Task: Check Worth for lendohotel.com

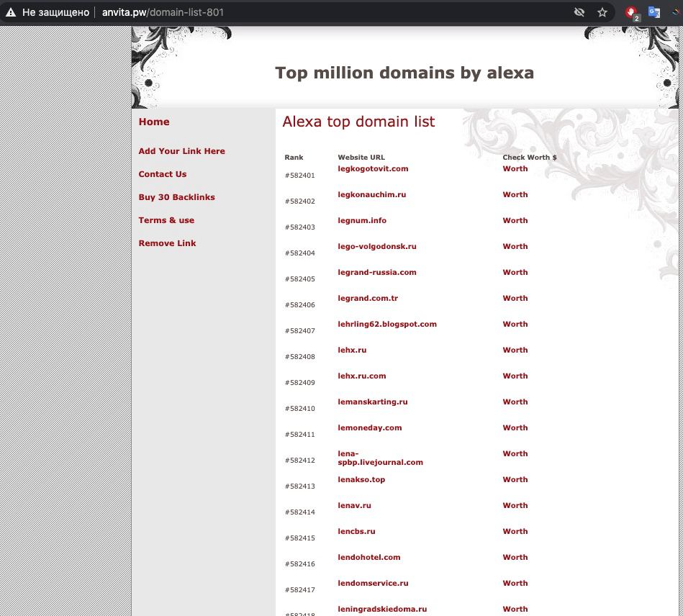Action: point(515,558)
